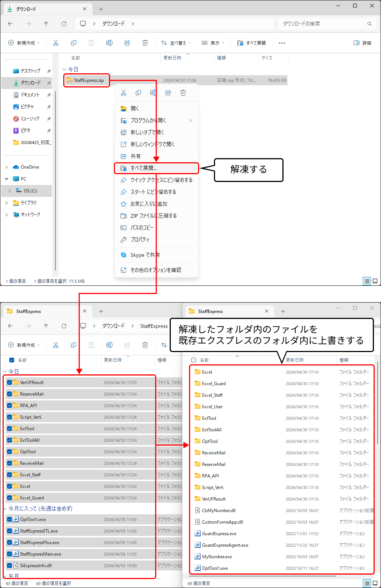This screenshot has height=588, width=381.
Task: Click すべて展開 button in Downloads toolbar
Action: (252, 43)
